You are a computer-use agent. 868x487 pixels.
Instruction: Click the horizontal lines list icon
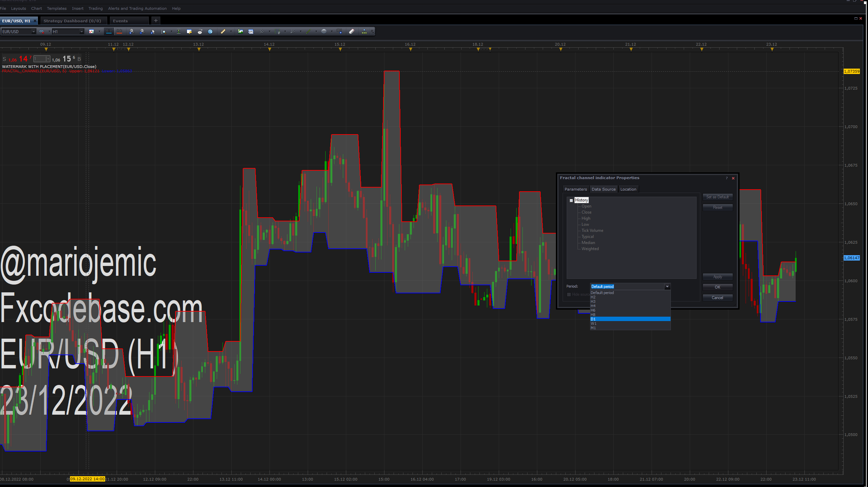[x=277, y=31]
